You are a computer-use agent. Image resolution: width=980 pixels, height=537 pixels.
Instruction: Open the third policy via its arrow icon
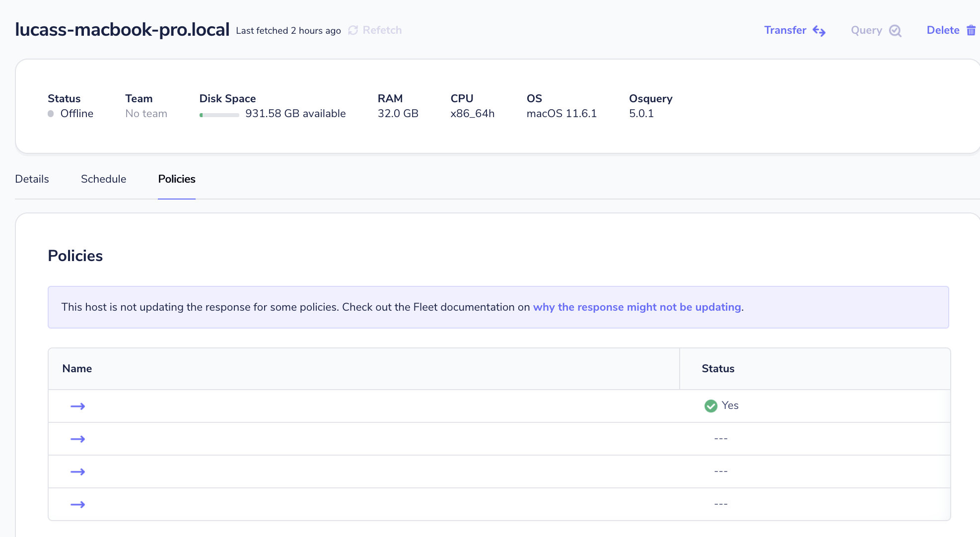point(78,471)
